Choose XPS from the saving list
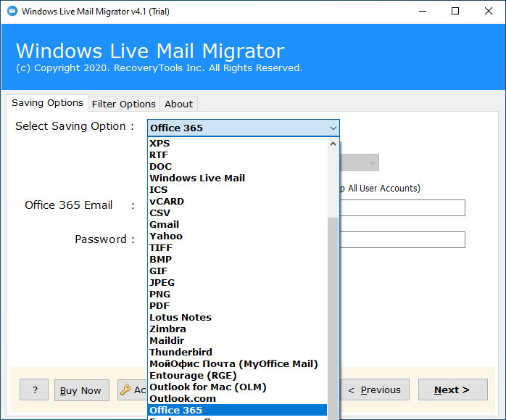The width and height of the screenshot is (506, 420). pos(238,144)
